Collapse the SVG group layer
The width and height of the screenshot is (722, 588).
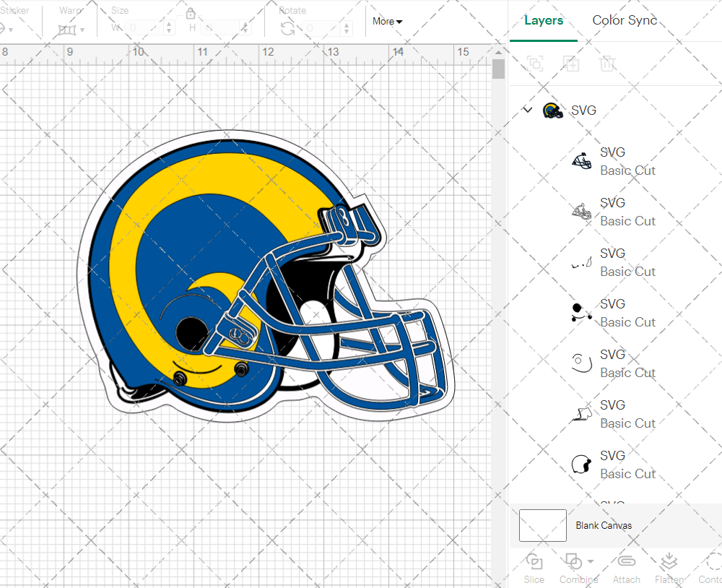[x=528, y=110]
